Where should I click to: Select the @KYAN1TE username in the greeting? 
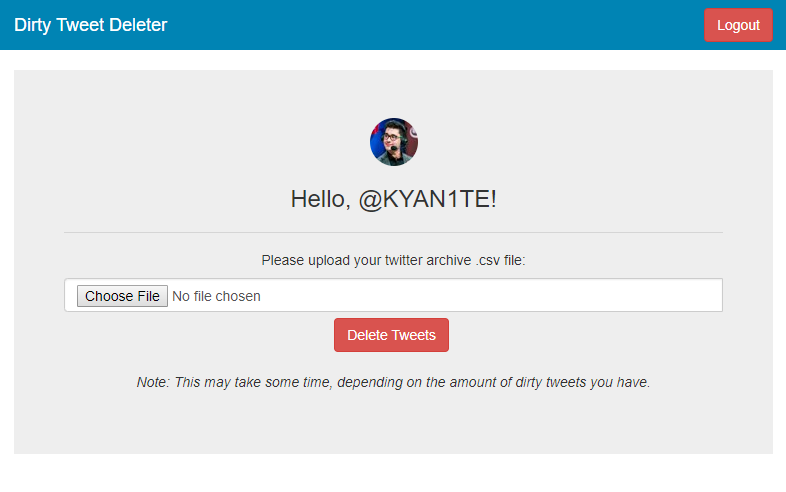coord(427,199)
